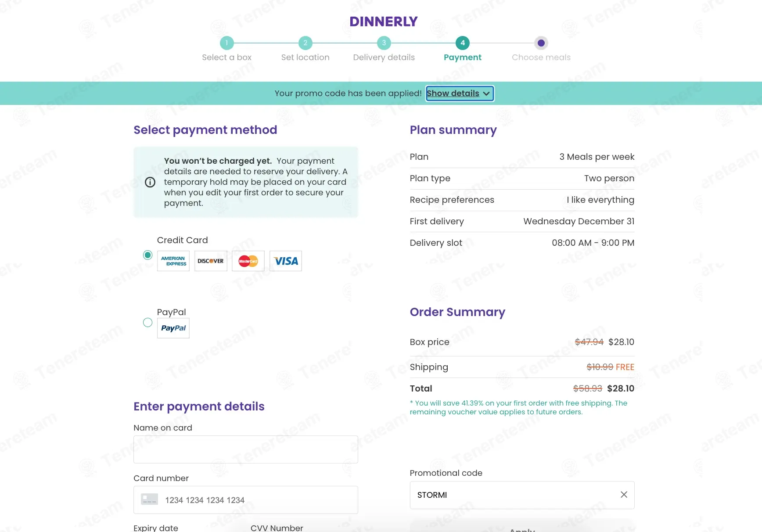This screenshot has width=762, height=532.
Task: Click the card icon in Card number field
Action: (x=149, y=500)
